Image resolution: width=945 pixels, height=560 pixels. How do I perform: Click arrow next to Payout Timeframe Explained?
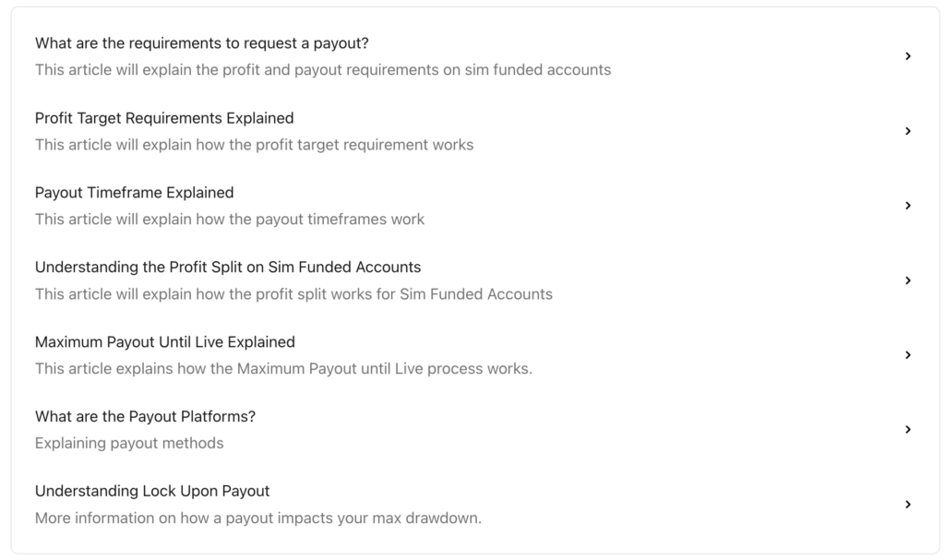(x=908, y=206)
